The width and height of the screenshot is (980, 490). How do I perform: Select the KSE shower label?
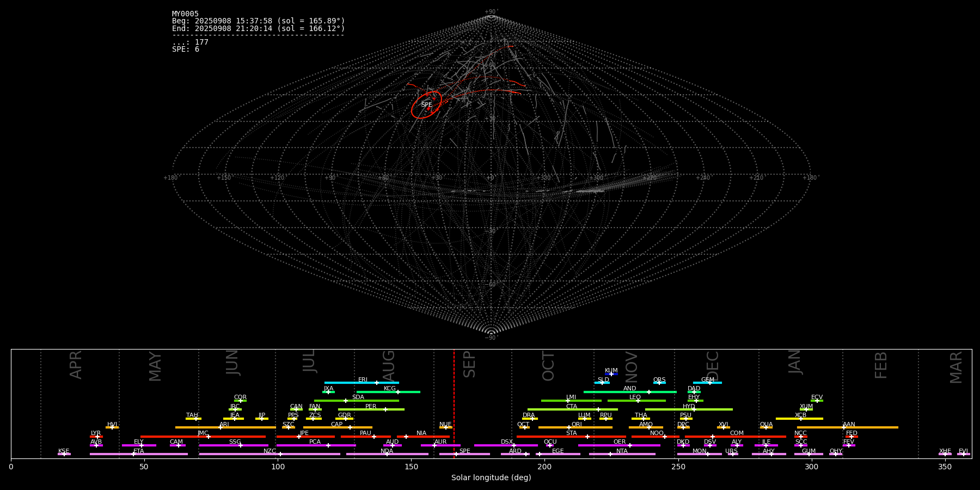[64, 451]
